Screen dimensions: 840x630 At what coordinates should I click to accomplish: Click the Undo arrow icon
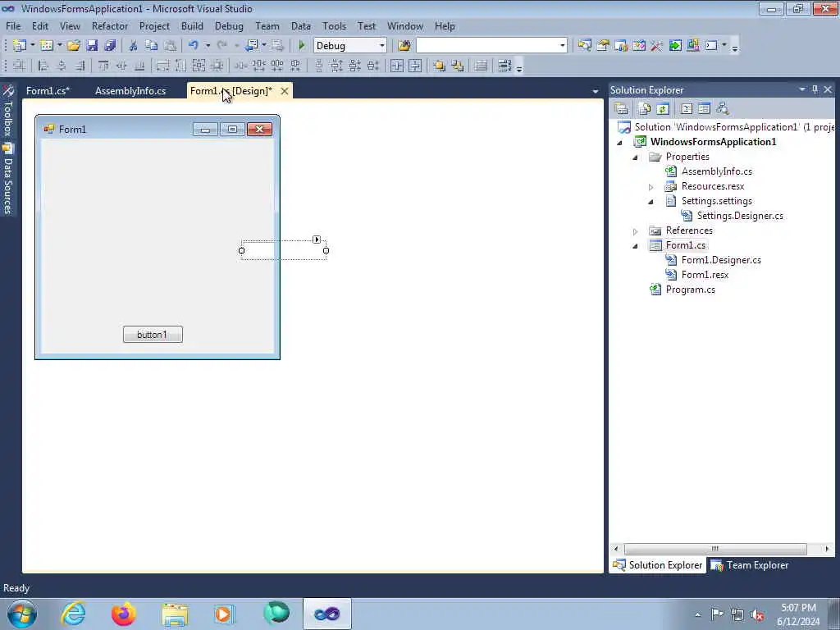tap(194, 46)
